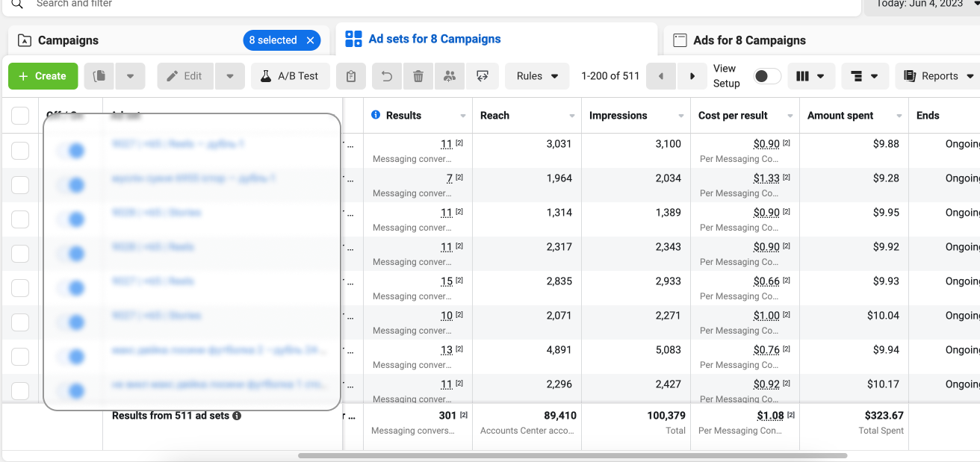
Task: Check the first ad set row checkbox
Action: pyautogui.click(x=20, y=151)
